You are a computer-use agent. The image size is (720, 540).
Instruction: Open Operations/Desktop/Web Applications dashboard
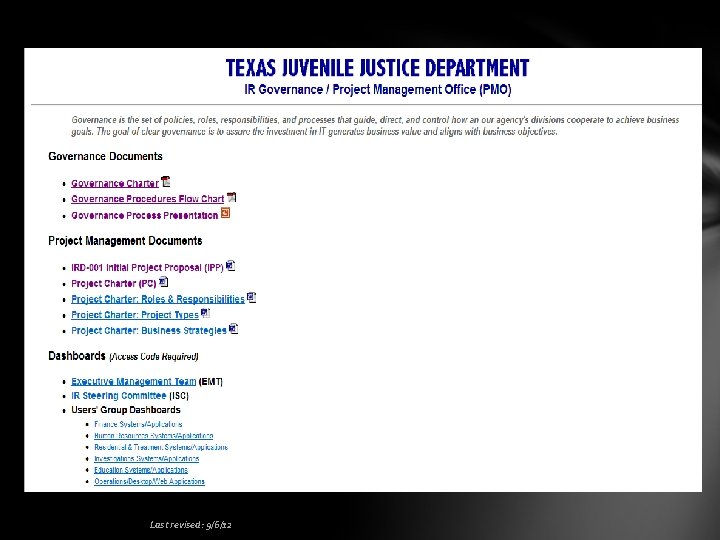click(149, 482)
